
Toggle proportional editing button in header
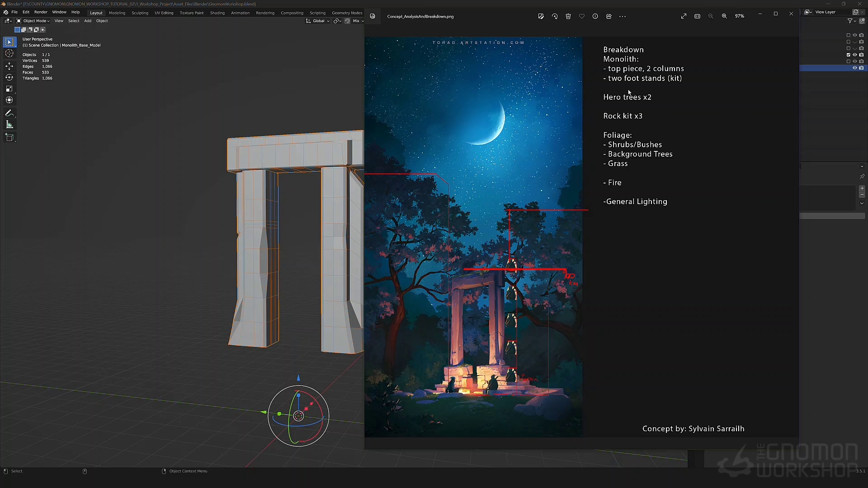[347, 21]
